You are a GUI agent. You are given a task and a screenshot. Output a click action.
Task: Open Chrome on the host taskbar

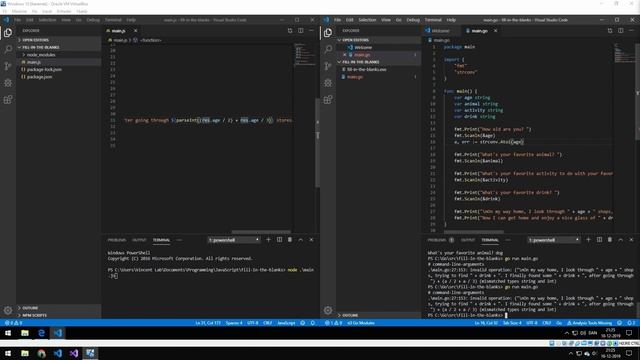(41, 353)
